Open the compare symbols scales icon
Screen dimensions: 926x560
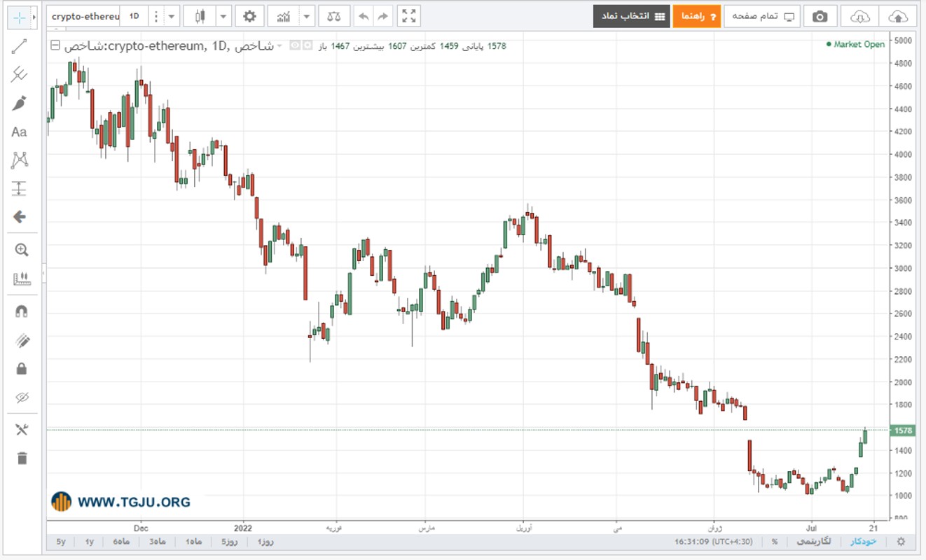coord(334,16)
